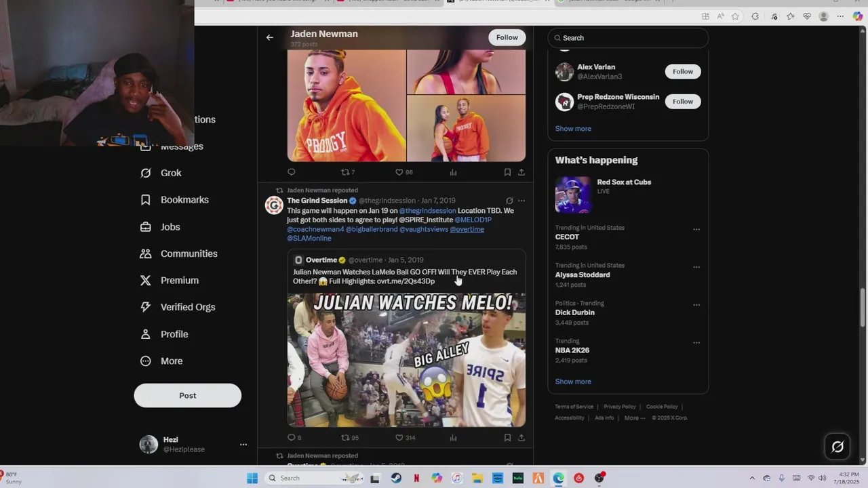The width and height of the screenshot is (868, 488).
Task: Reply to the Prodigy hoodie photo post
Action: pos(292,172)
